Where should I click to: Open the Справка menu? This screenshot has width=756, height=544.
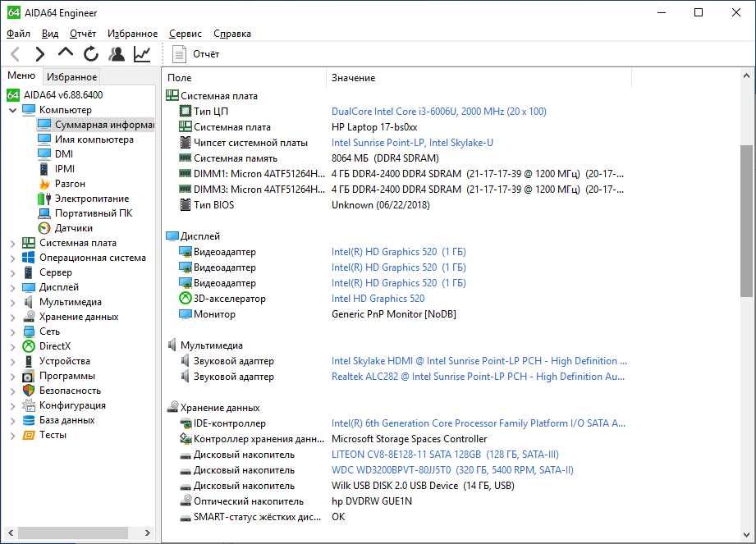coord(232,34)
